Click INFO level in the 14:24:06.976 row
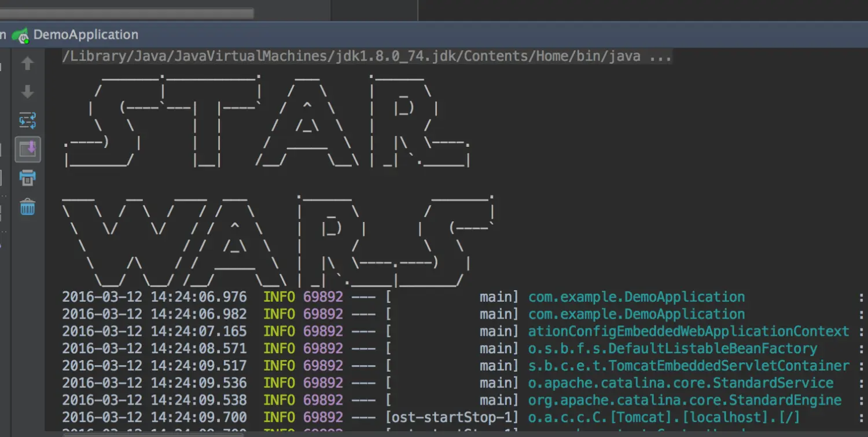The width and height of the screenshot is (868, 437). pos(279,297)
